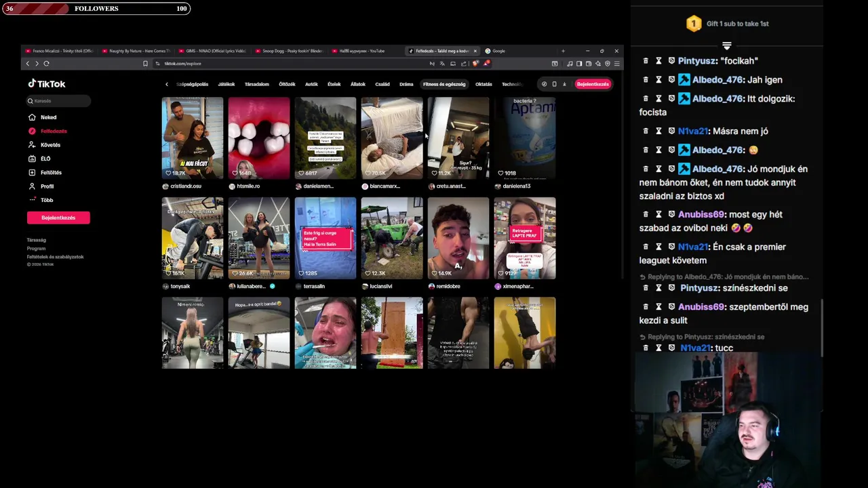Select the Fitness és egészség tab
This screenshot has width=868, height=488.
point(444,84)
